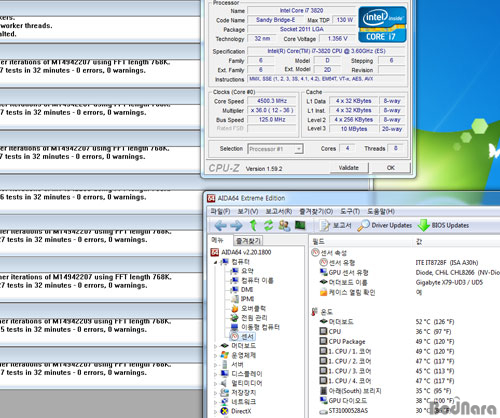Go forward with AIDA64 right arrow
The width and height of the screenshot is (500, 418).
tap(236, 226)
